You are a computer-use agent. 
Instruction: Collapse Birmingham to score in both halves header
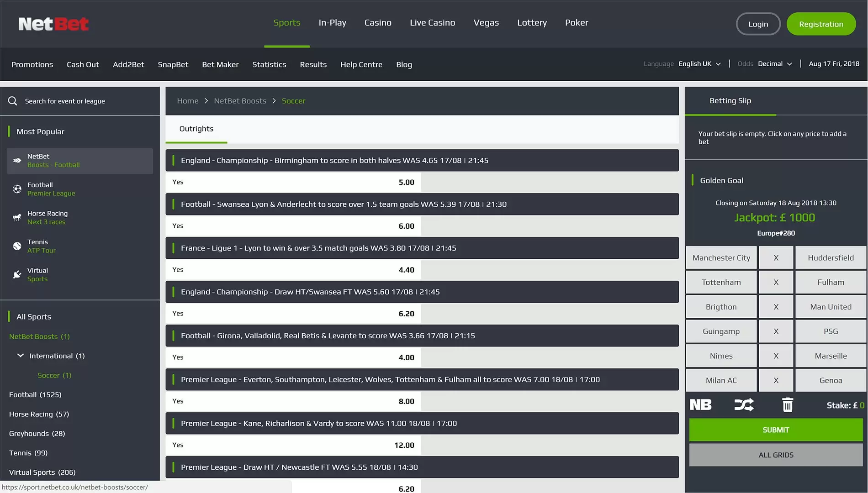pos(422,160)
